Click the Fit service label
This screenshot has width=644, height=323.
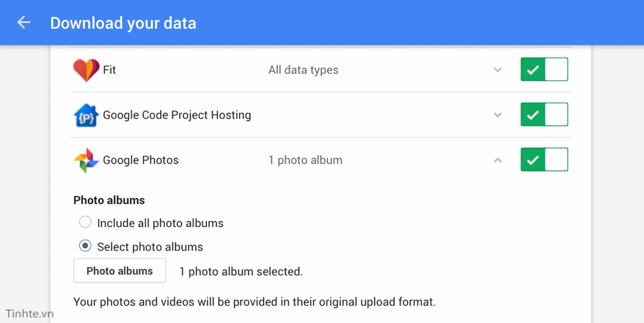(x=109, y=70)
